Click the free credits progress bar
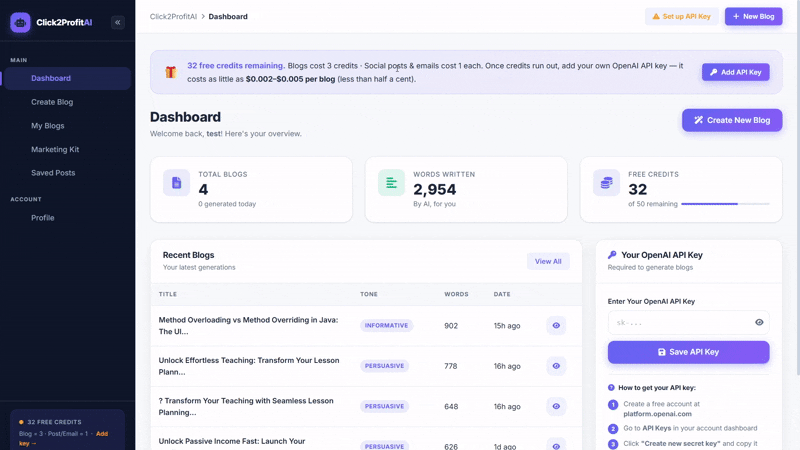This screenshot has width=800, height=450. 725,204
